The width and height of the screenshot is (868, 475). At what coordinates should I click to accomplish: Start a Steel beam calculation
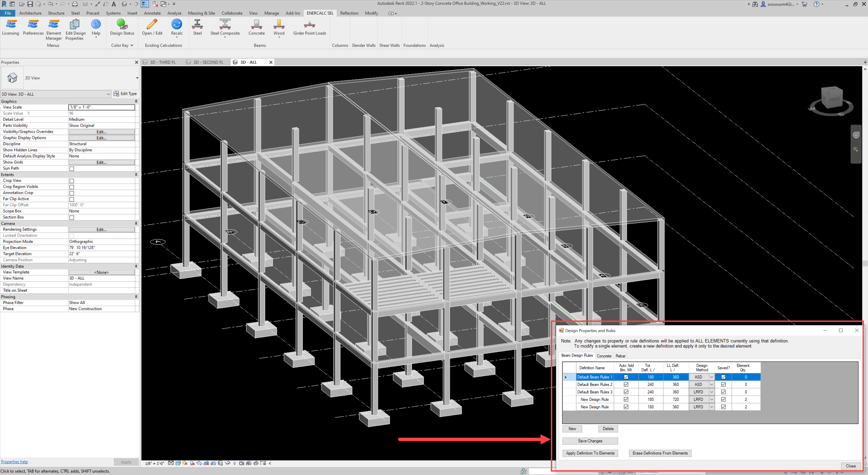(x=197, y=27)
